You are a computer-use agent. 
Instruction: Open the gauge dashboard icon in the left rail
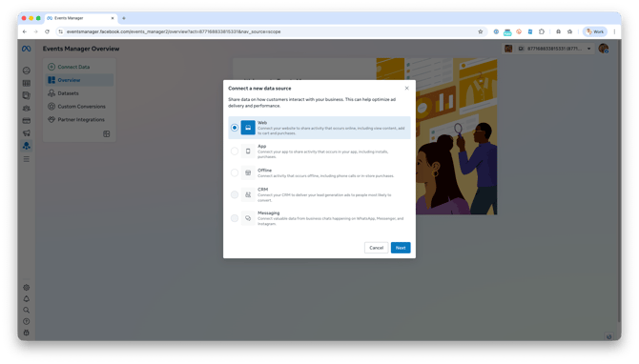click(27, 71)
